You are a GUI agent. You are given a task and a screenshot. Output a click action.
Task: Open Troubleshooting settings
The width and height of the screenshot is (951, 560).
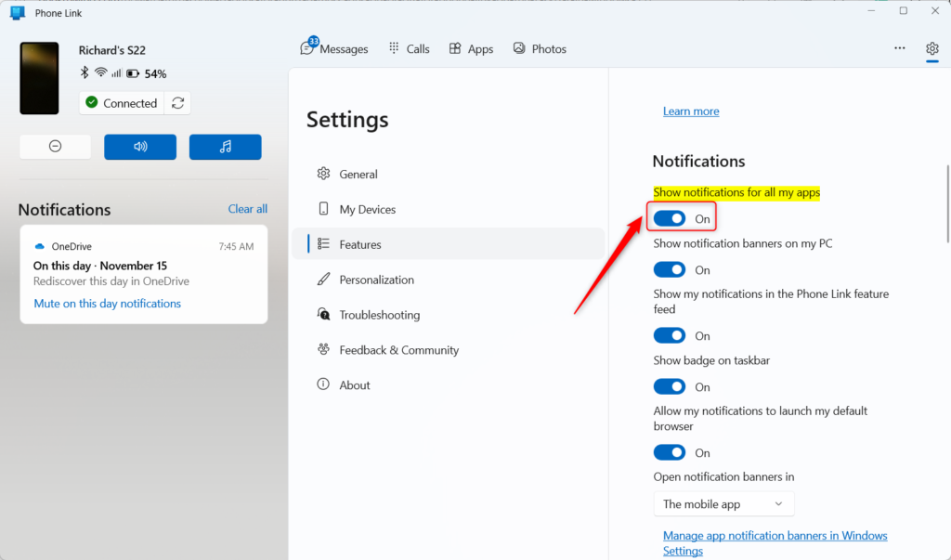449,315
